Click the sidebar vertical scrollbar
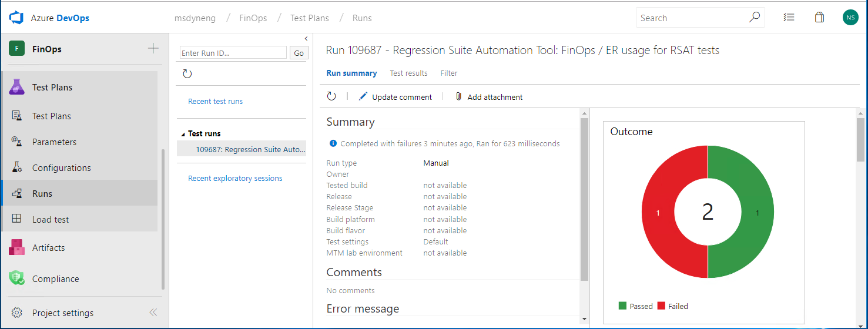 point(163,220)
